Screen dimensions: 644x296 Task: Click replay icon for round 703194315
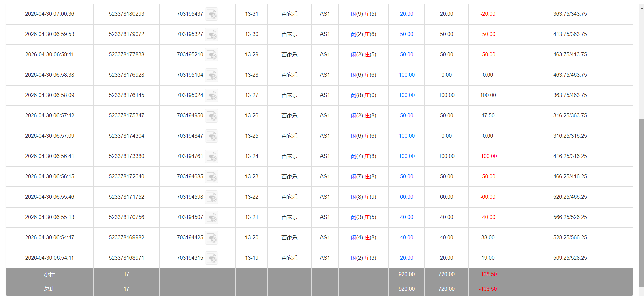coord(212,258)
